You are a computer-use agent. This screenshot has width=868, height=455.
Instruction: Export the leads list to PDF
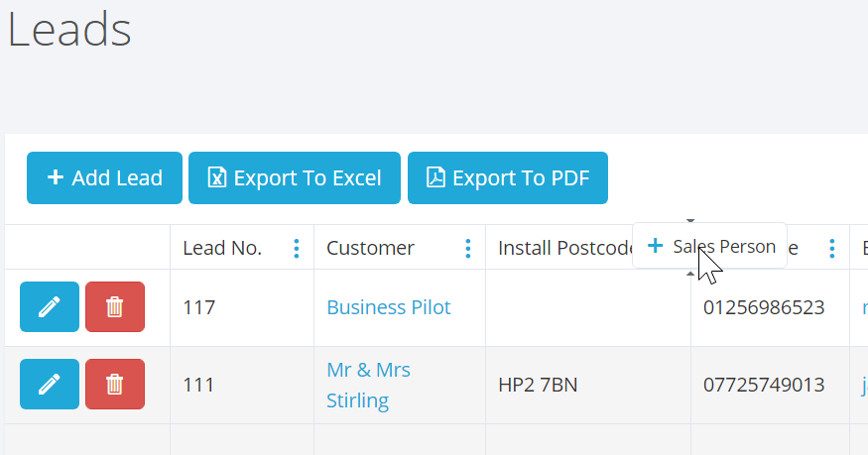point(508,178)
